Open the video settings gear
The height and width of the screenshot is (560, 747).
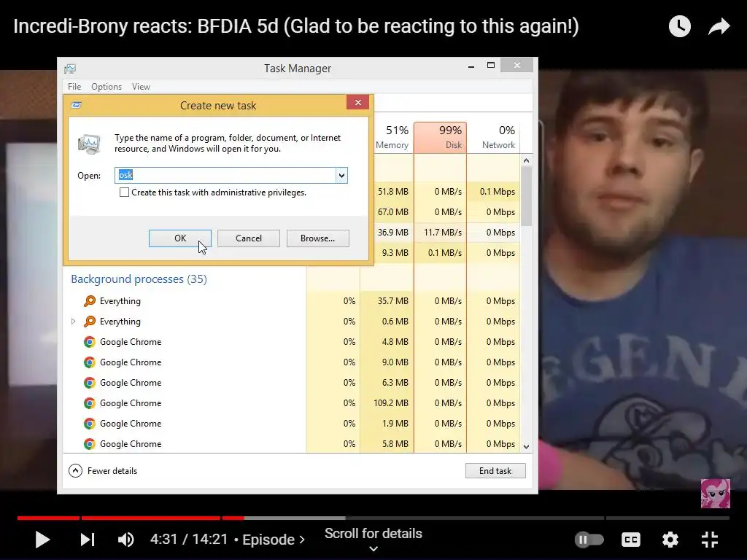coord(670,540)
